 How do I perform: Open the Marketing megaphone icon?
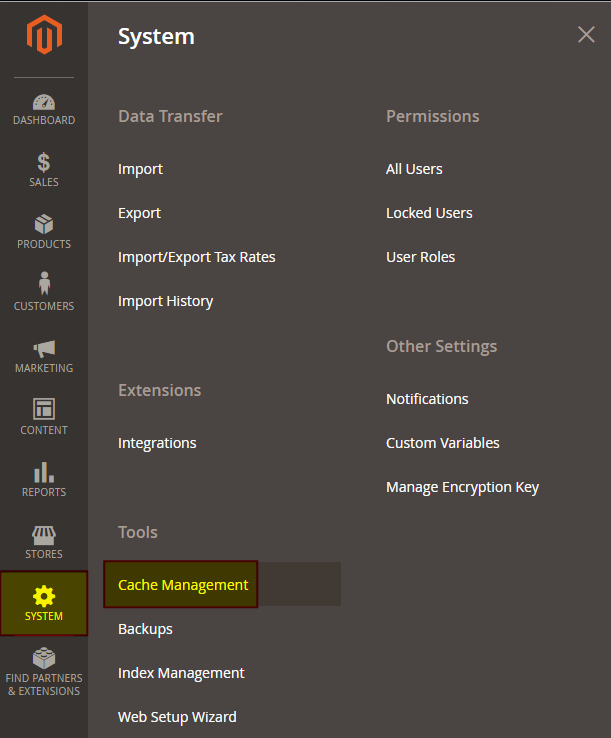pos(44,349)
